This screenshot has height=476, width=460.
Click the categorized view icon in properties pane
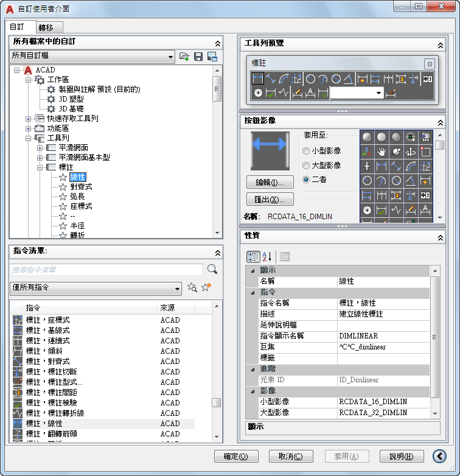coord(253,256)
